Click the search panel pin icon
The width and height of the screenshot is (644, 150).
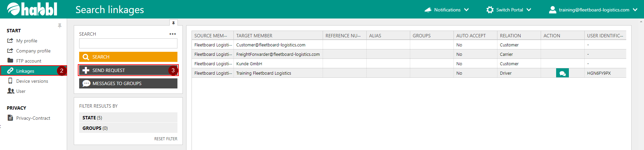click(173, 23)
